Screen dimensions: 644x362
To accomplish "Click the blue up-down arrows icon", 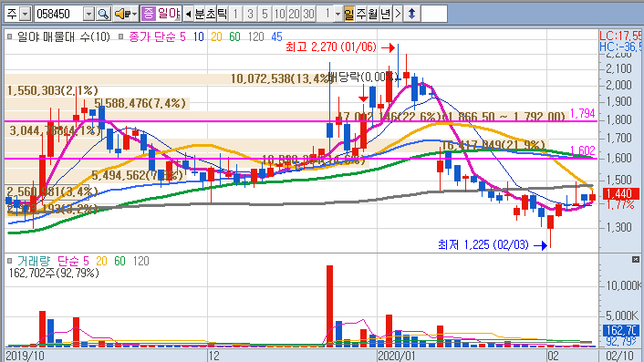I will point(411,14).
